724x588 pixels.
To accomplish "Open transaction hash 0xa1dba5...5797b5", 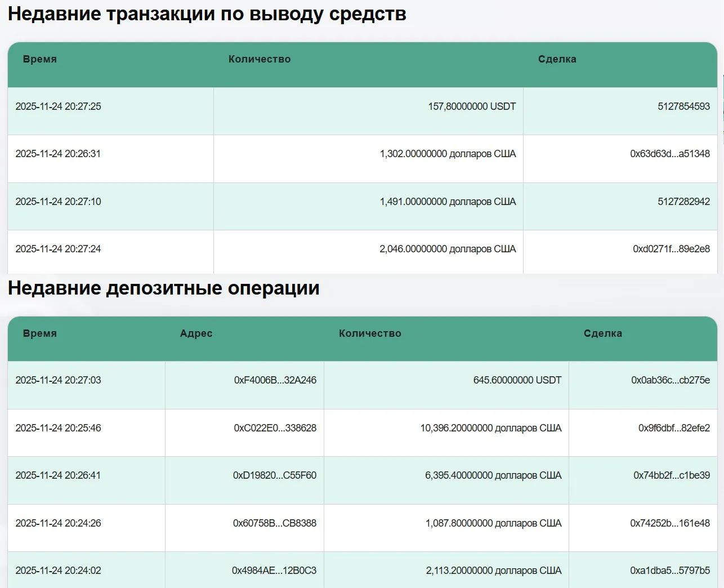I will click(670, 571).
